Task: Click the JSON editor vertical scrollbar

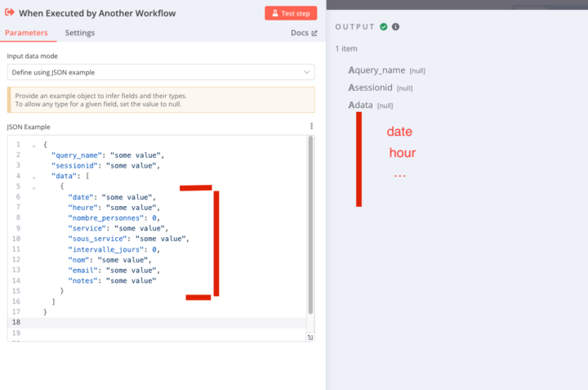Action: point(310,225)
